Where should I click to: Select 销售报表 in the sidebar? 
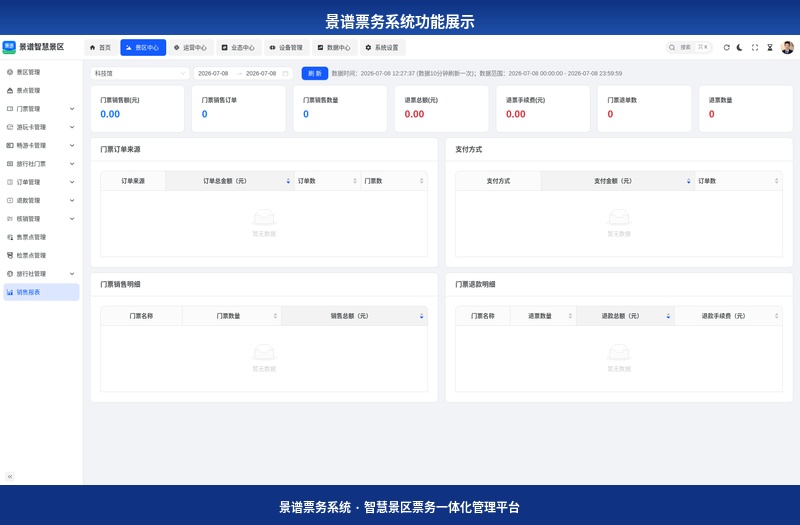pyautogui.click(x=41, y=292)
